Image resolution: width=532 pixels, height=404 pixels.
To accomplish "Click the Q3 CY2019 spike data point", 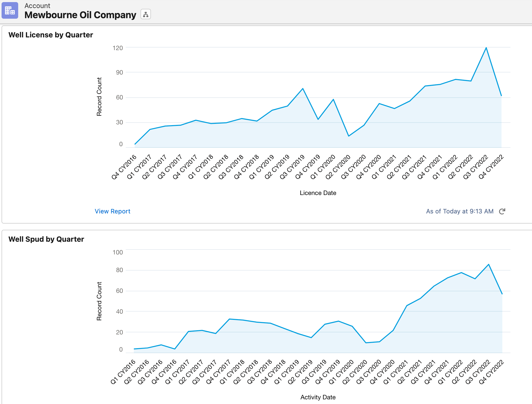I will (303, 88).
